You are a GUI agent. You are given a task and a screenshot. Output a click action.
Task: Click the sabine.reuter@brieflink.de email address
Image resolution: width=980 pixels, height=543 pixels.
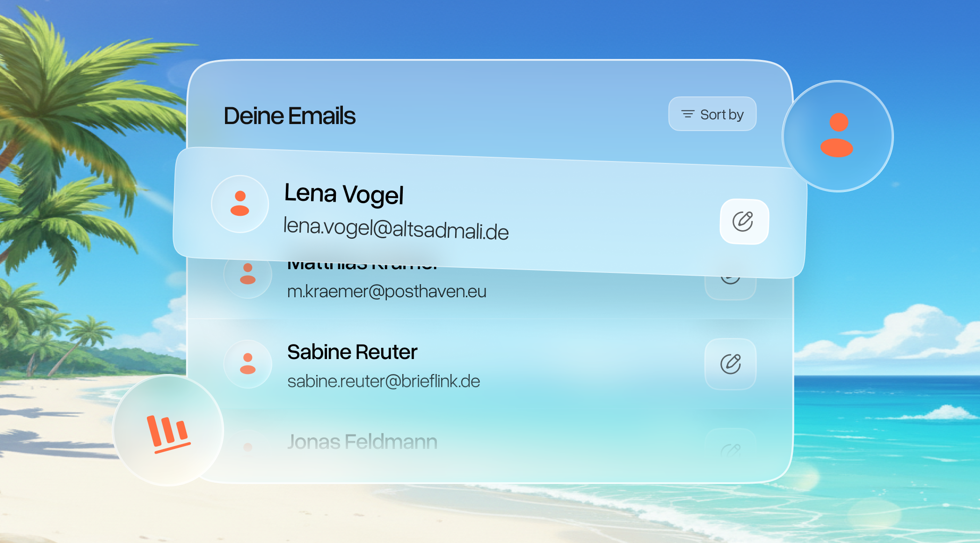tap(383, 382)
